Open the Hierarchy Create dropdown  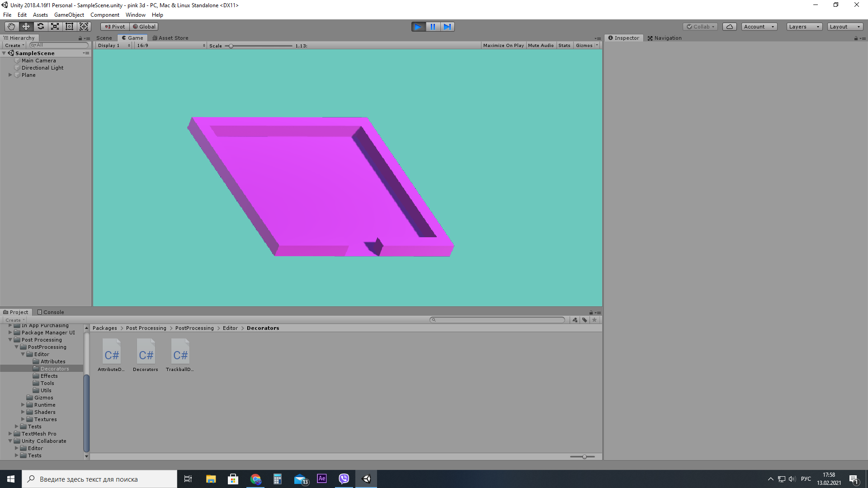click(14, 46)
